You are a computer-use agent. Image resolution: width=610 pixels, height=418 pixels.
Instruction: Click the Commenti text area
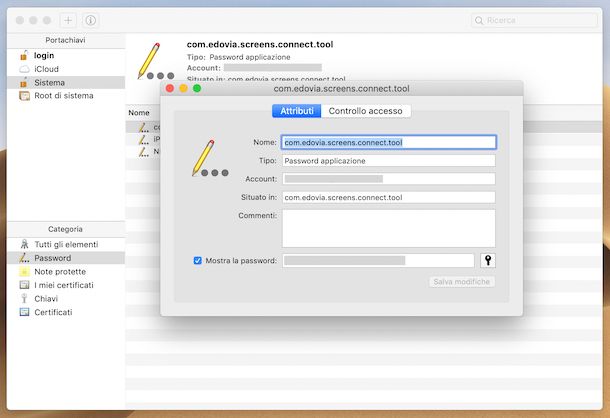pos(389,228)
